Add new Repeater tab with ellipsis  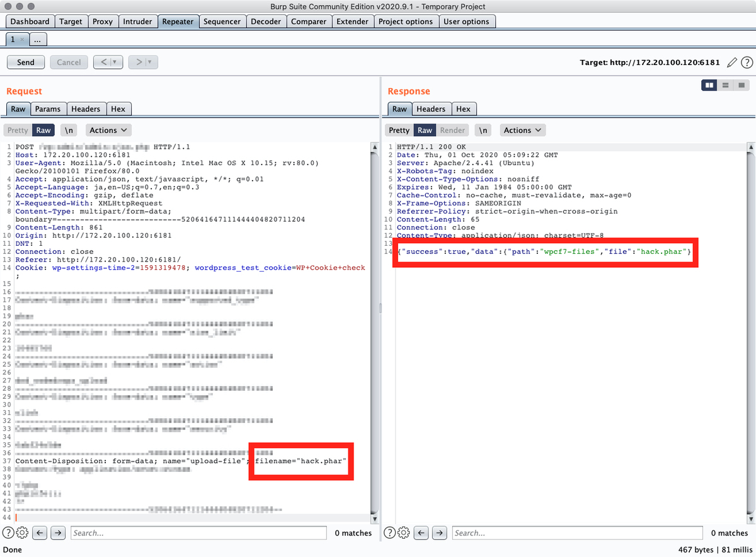(38, 39)
